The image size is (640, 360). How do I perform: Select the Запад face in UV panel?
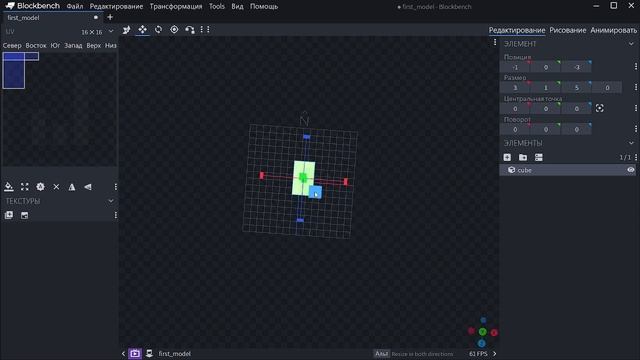(73, 45)
